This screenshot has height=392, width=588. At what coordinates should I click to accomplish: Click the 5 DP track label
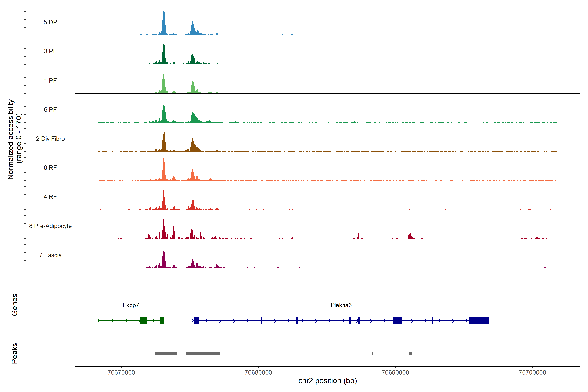coord(50,22)
